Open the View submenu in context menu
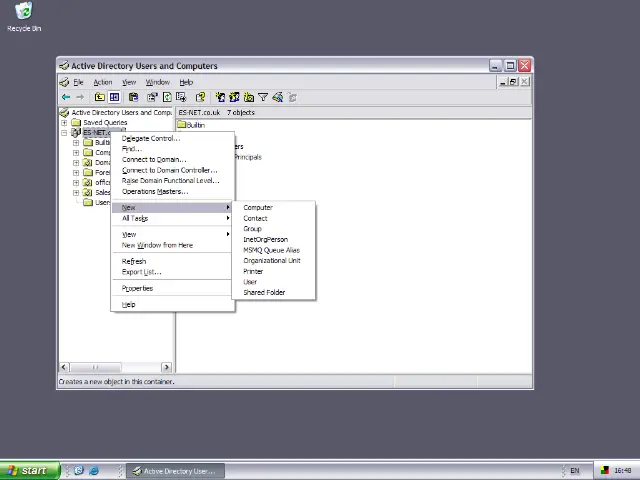 click(173, 234)
